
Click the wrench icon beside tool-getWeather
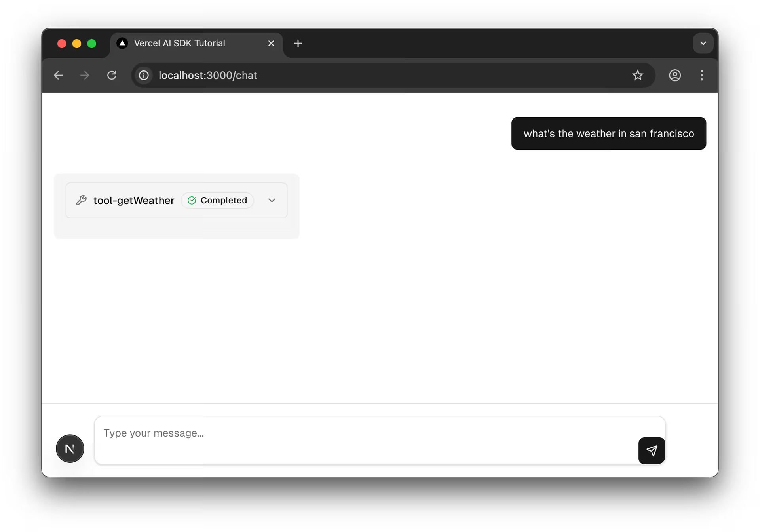[x=82, y=200]
